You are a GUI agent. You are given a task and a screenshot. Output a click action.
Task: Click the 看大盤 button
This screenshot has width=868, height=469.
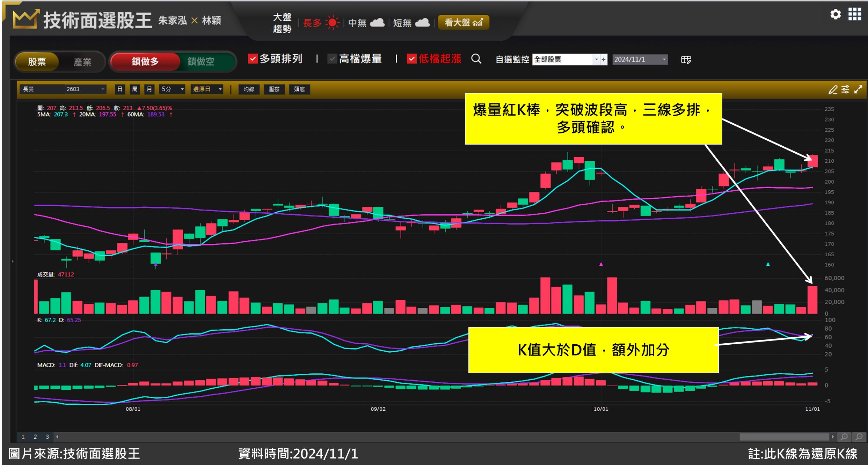[x=464, y=22]
